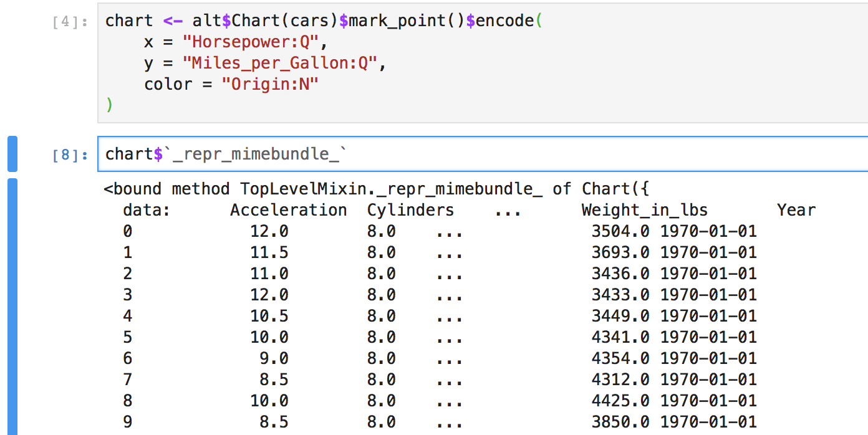Viewport: 868px width, 435px height.
Task: Click the Year column header in the output
Action: [x=796, y=210]
